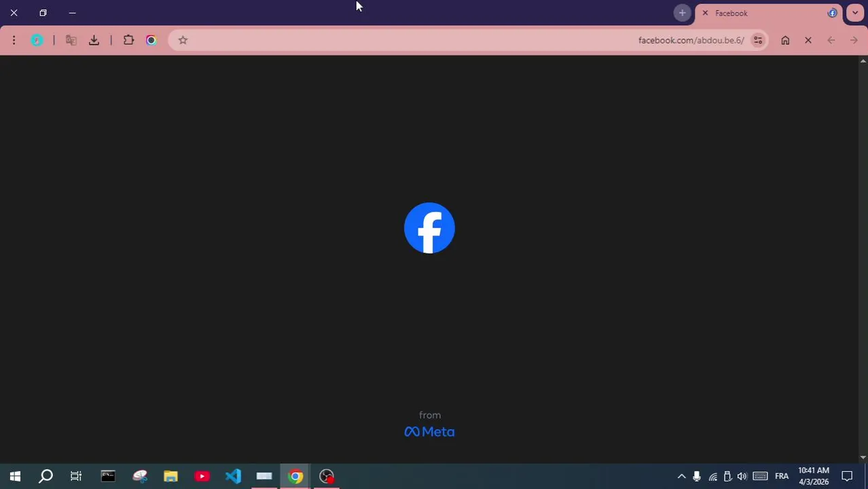Click the facebook.com/abdou.be.6/ address field

(x=469, y=40)
